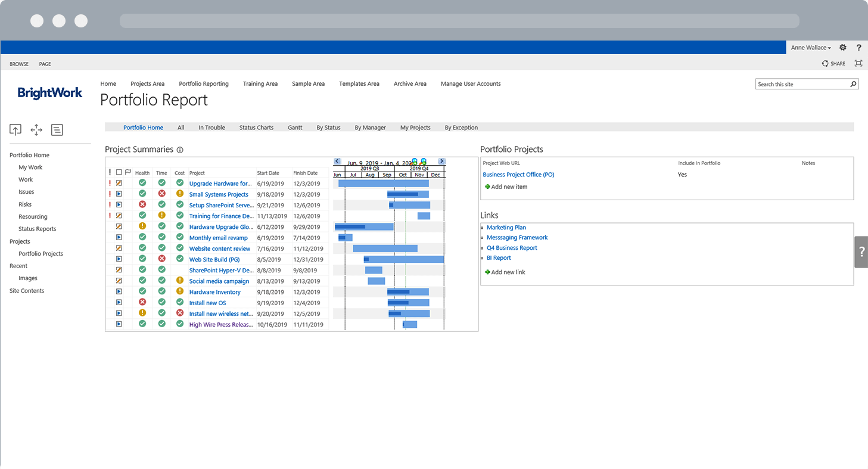The image size is (868, 469).
Task: Click the upload arrow icon in sidebar
Action: tap(15, 129)
